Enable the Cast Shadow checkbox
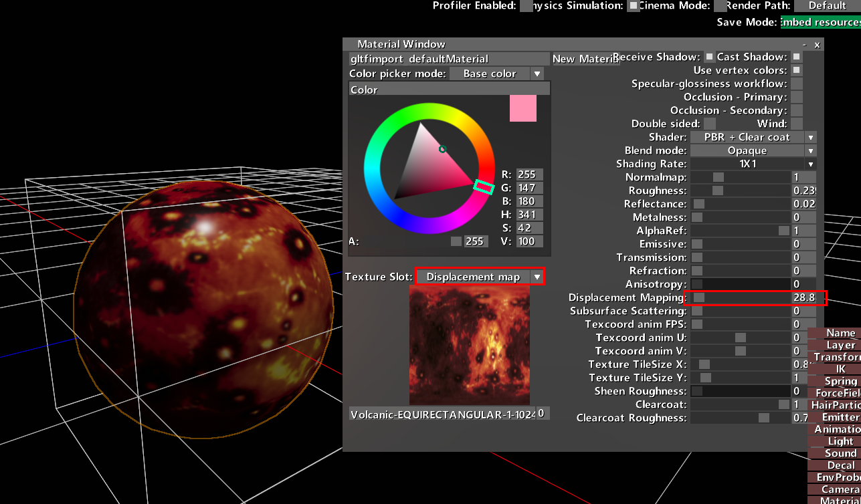 (796, 57)
